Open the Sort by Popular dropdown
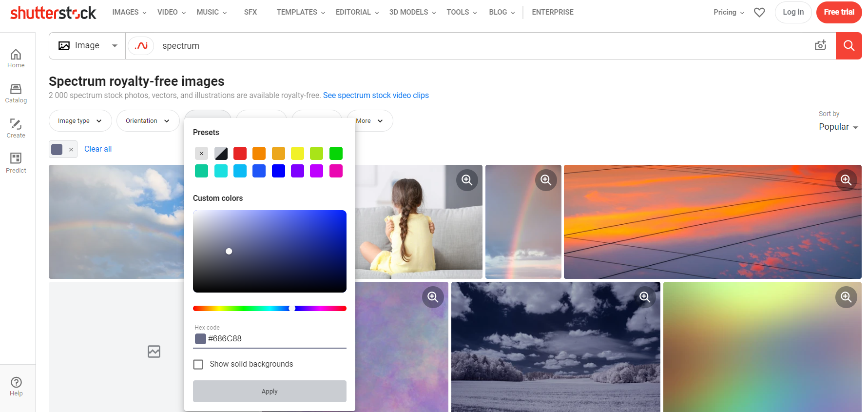 [x=838, y=127]
